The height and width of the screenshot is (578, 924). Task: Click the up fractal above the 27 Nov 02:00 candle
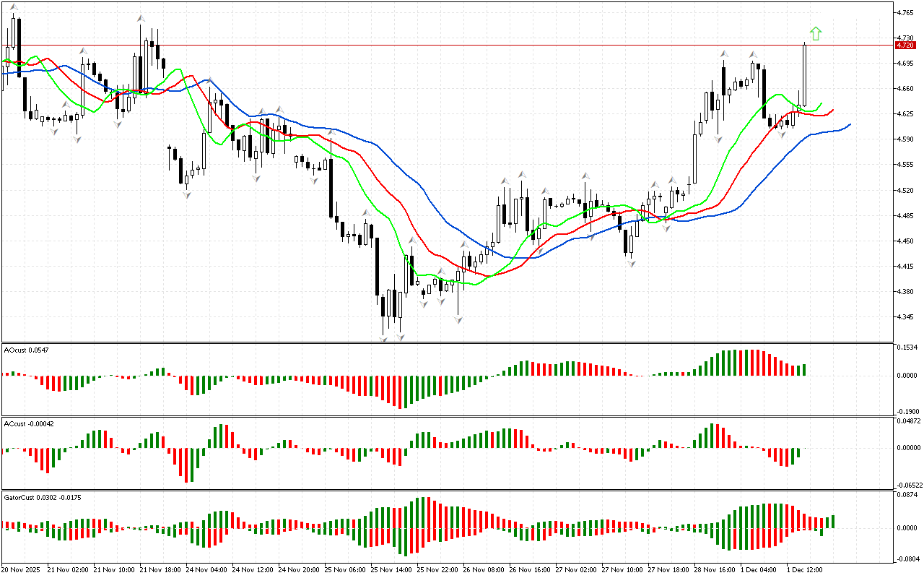click(585, 175)
